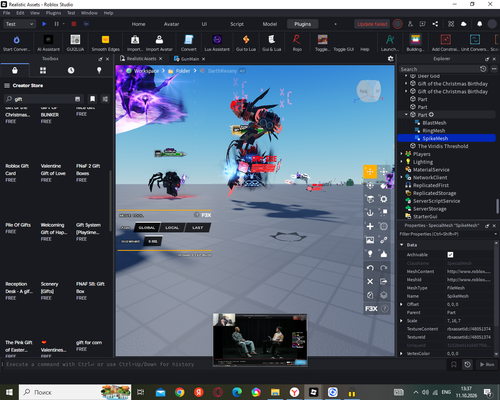Click Workspace in the viewport breadcrumb
The image size is (500, 400).
pyautogui.click(x=146, y=71)
